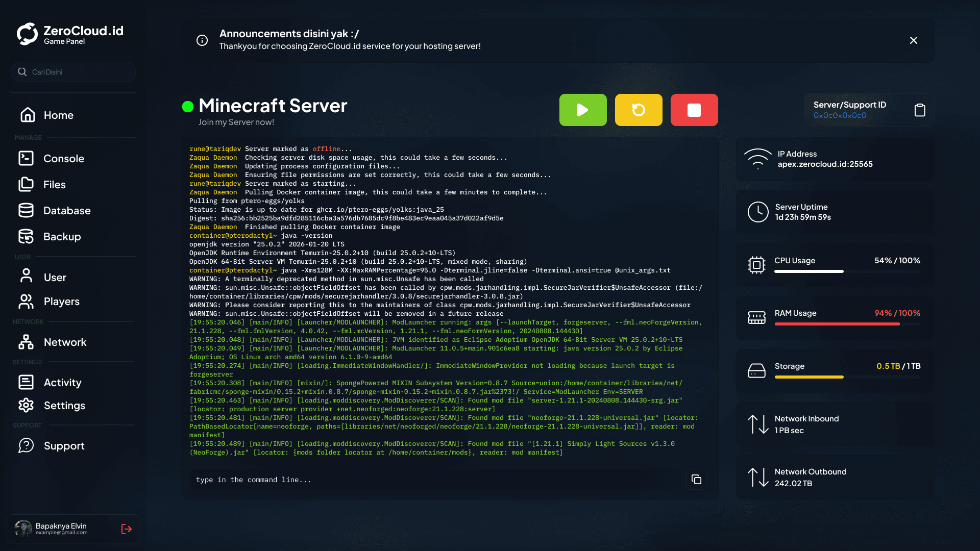Click the example@gmail.com account email
This screenshot has height=551, width=980.
(x=61, y=533)
